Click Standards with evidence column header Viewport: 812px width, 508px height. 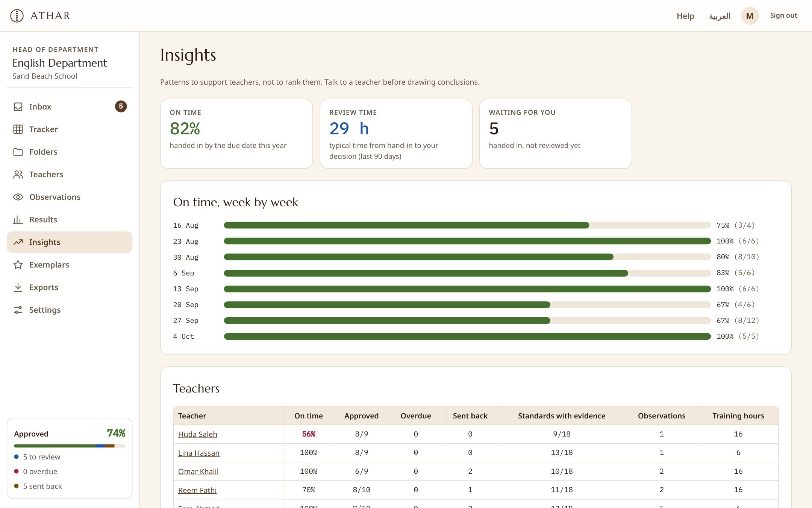pyautogui.click(x=562, y=416)
